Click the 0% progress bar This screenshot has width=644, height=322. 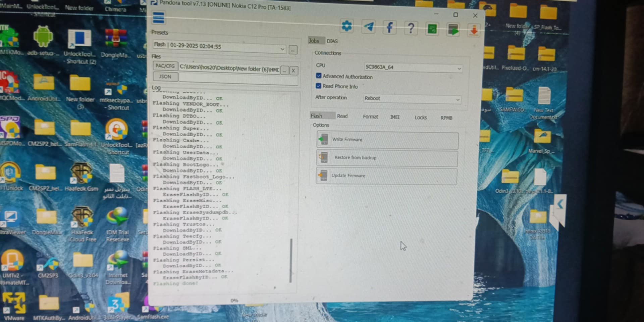pos(234,301)
